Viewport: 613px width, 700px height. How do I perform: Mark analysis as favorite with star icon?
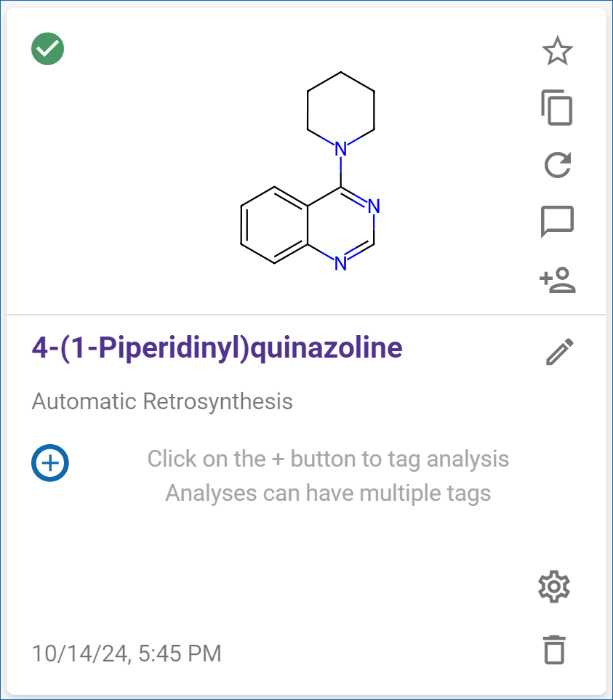pos(557,51)
